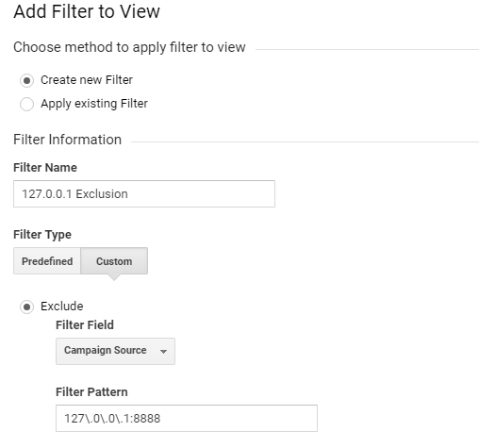Select the Apply existing Filter radio button
The image size is (479, 448).
(26, 104)
